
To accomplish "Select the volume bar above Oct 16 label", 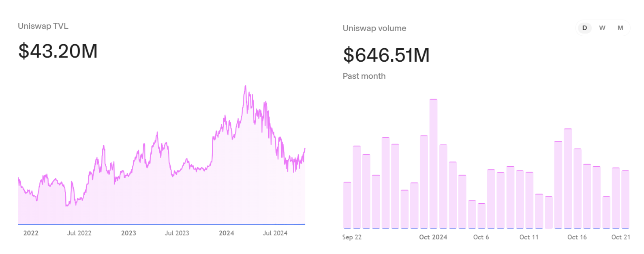I will tap(578, 189).
